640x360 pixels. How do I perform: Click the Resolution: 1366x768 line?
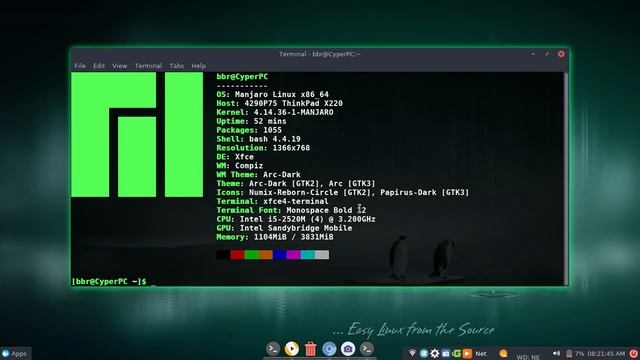pos(263,148)
